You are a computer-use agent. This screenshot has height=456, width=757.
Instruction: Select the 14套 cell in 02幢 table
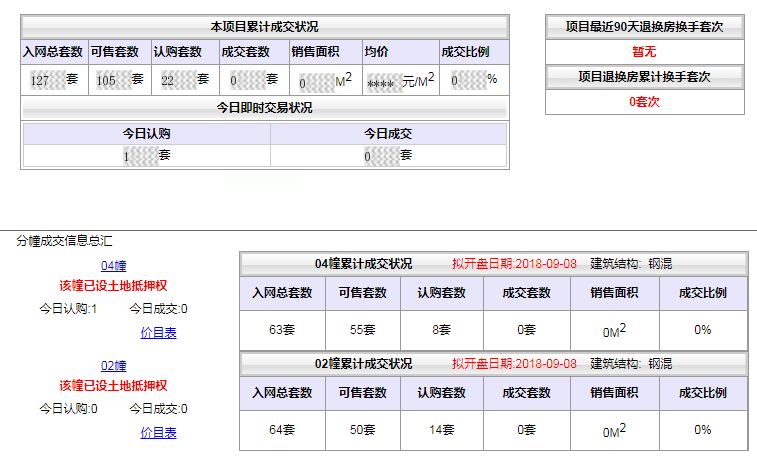click(441, 429)
